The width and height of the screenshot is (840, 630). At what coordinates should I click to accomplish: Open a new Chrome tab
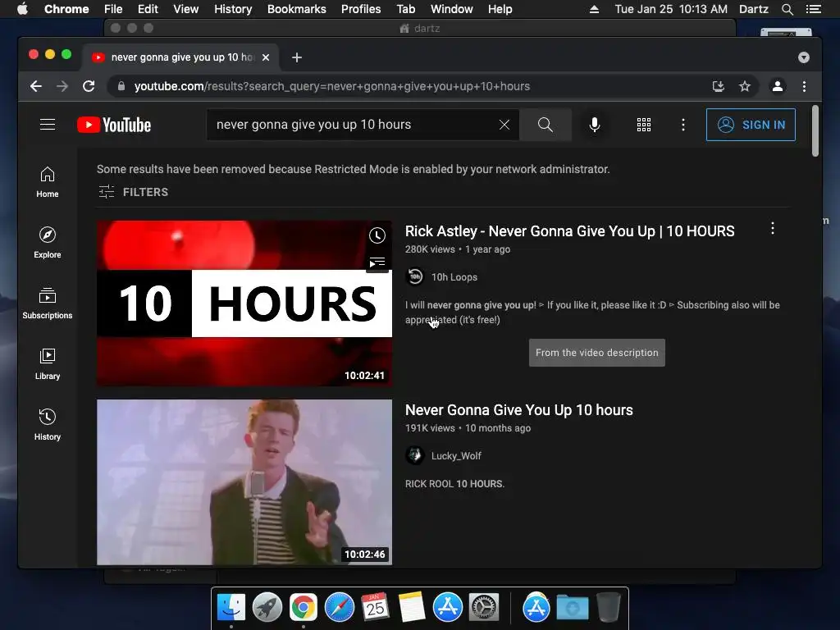point(297,57)
